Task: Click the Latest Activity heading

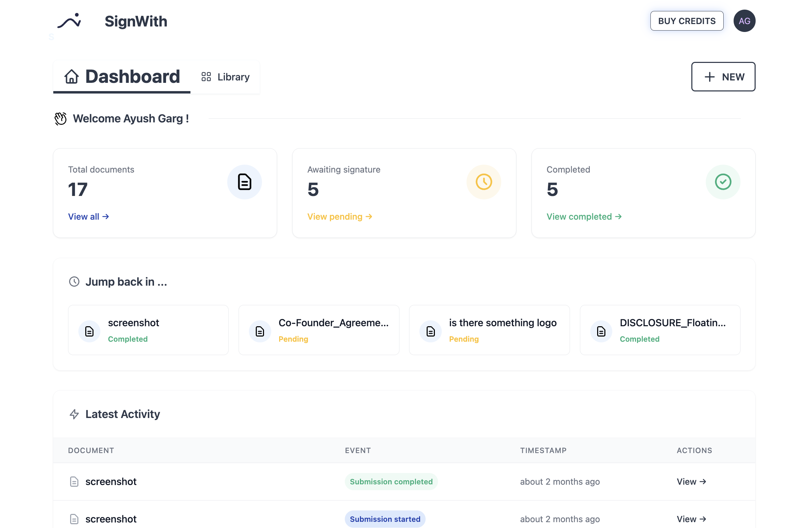Action: 123,414
